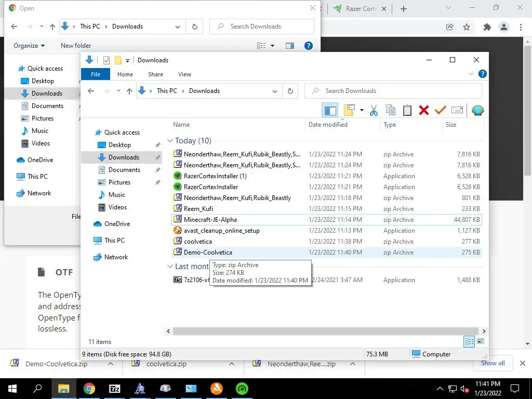Click the Cut scissors icon
This screenshot has width=532, height=399.
374,110
